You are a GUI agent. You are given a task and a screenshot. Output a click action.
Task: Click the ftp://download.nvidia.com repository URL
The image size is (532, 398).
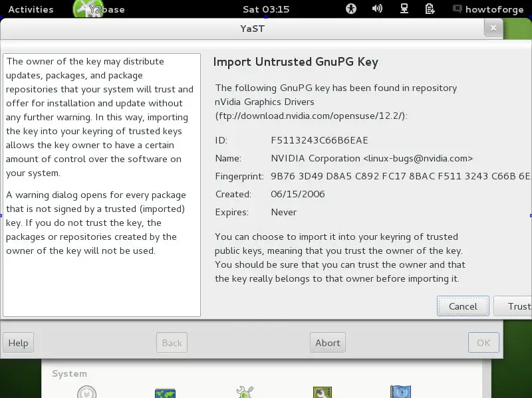311,116
